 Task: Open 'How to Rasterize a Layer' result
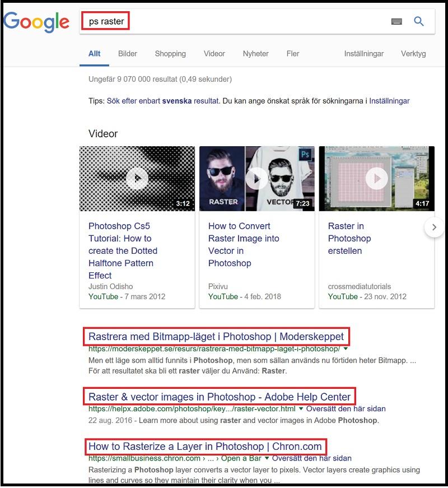pos(205,447)
